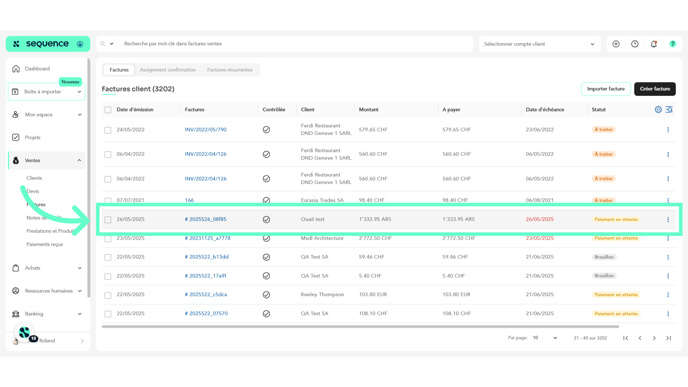The image size is (688, 387).
Task: Go to last page of results
Action: coord(669,338)
